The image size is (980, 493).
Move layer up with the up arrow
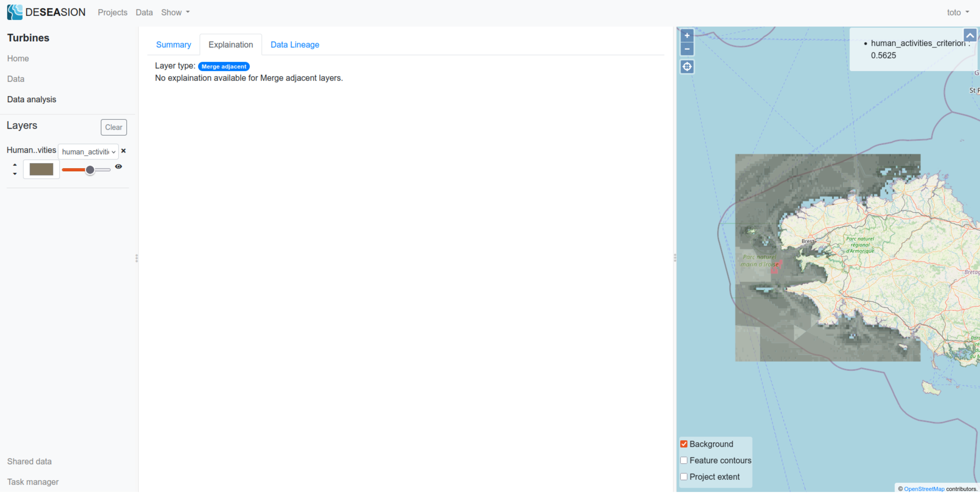click(15, 165)
